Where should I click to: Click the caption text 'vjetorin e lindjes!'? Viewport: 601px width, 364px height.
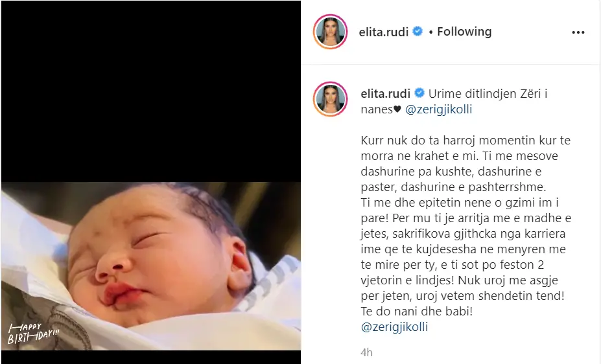[407, 280]
